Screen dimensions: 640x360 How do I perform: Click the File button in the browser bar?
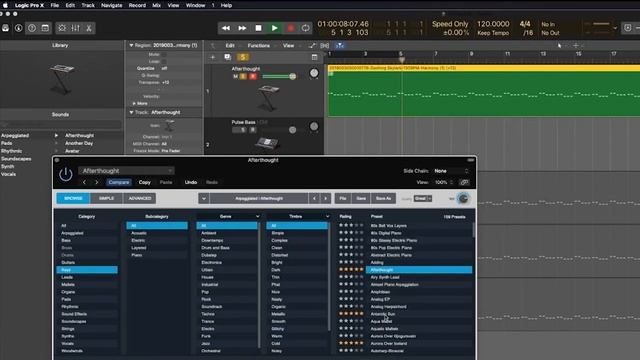(x=343, y=198)
